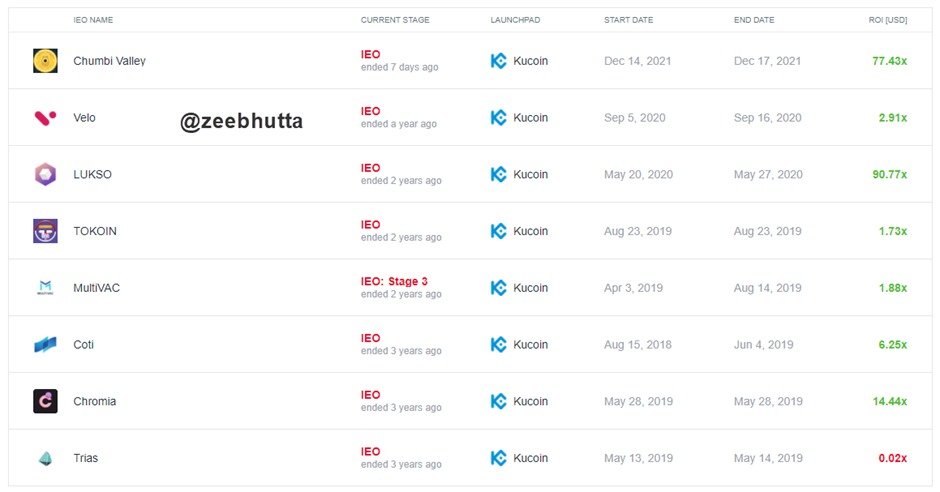Viewport: 940px width, 492px height.
Task: Click the Coti blue logo
Action: (x=45, y=345)
